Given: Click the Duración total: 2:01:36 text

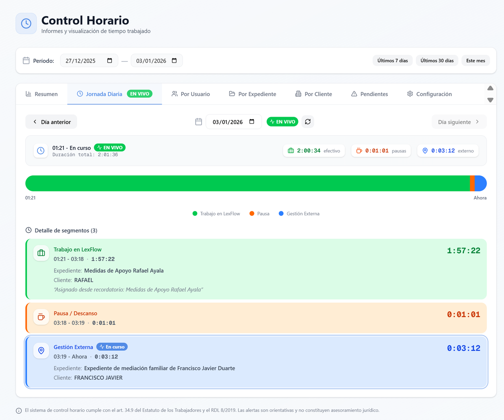Looking at the screenshot, I should 85,155.
